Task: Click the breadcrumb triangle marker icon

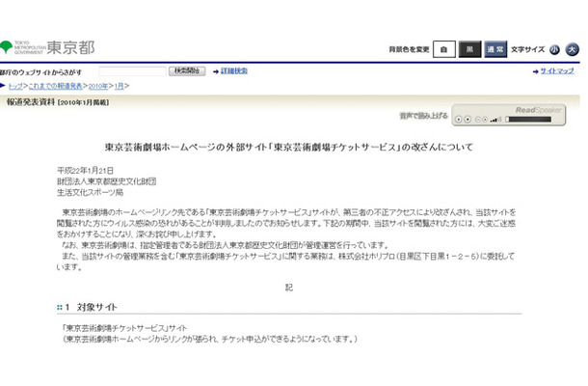Action: [3, 86]
